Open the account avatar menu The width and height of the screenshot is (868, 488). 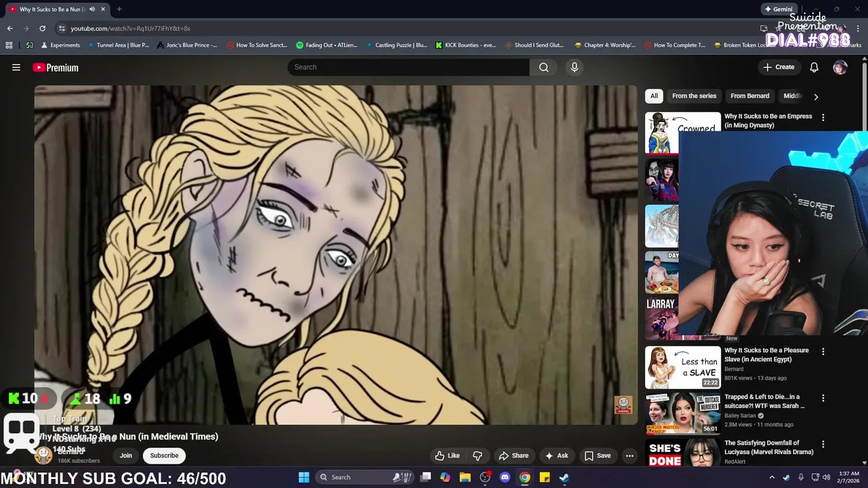point(840,67)
